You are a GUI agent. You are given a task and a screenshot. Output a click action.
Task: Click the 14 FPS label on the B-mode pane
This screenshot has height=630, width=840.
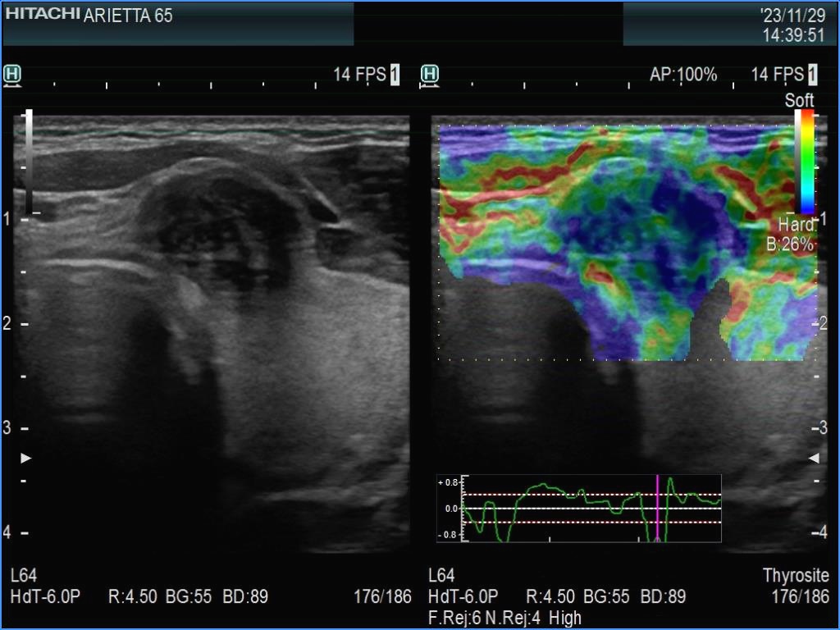(x=359, y=75)
